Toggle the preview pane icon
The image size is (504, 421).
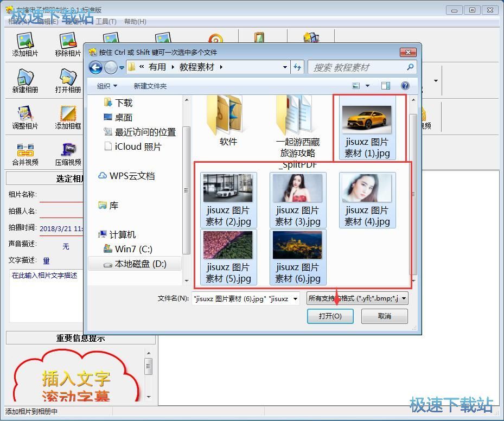385,86
